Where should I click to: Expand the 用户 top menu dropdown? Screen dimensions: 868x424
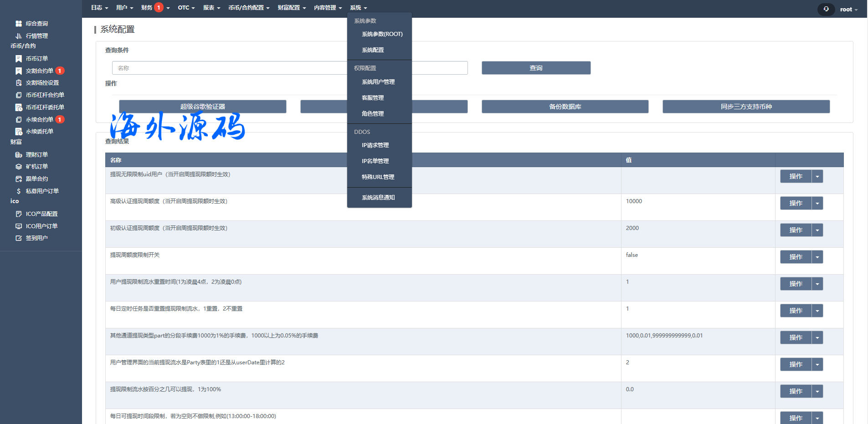(124, 8)
